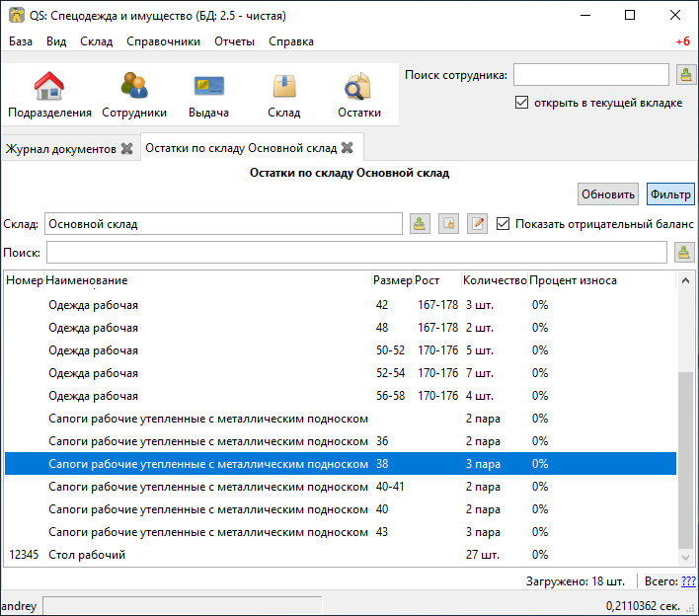Viewport: 699px width, 616px height.
Task: Sort by Размер column header
Action: [392, 280]
